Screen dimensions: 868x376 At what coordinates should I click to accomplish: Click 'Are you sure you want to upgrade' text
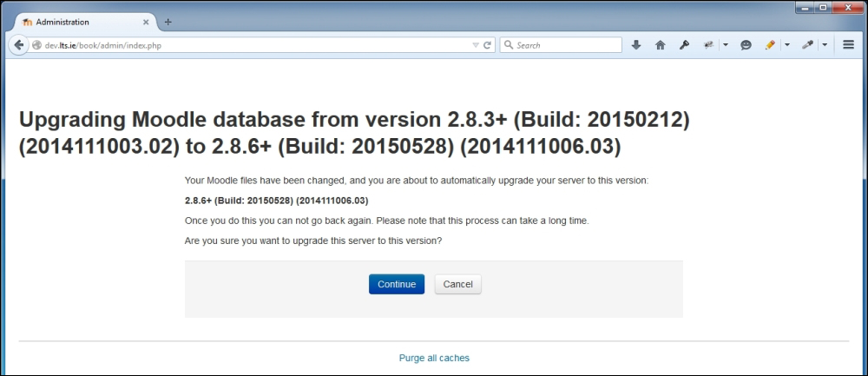313,241
